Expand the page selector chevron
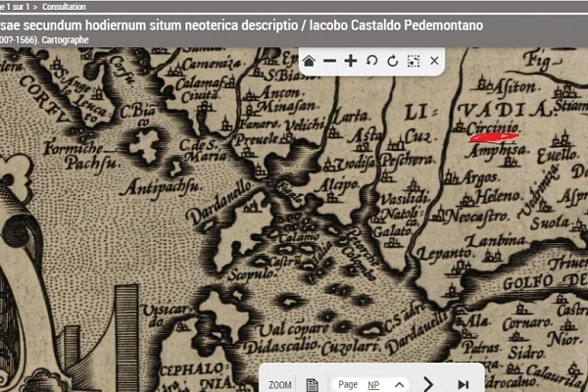This screenshot has width=588, height=392. [x=400, y=385]
